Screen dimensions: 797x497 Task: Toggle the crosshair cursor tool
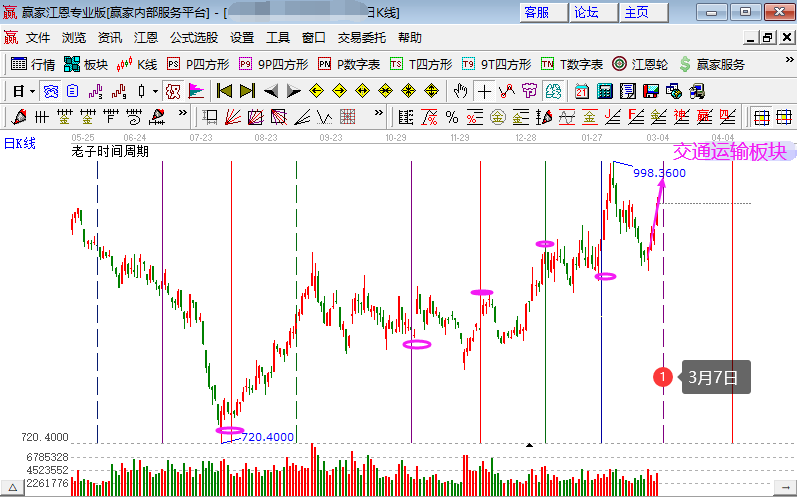pyautogui.click(x=484, y=91)
